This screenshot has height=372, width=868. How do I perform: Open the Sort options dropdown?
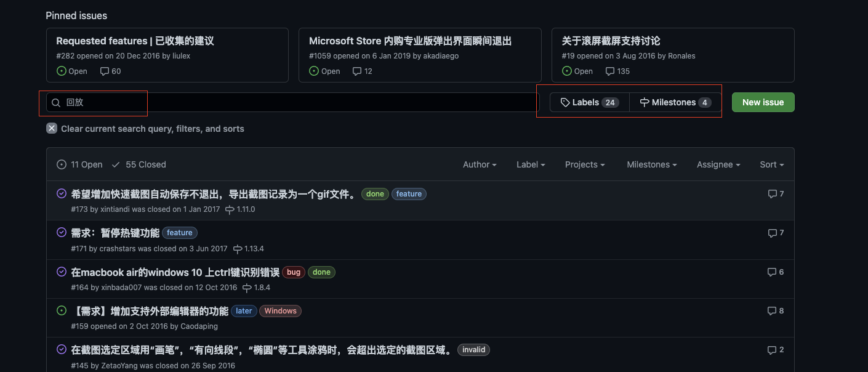point(771,164)
